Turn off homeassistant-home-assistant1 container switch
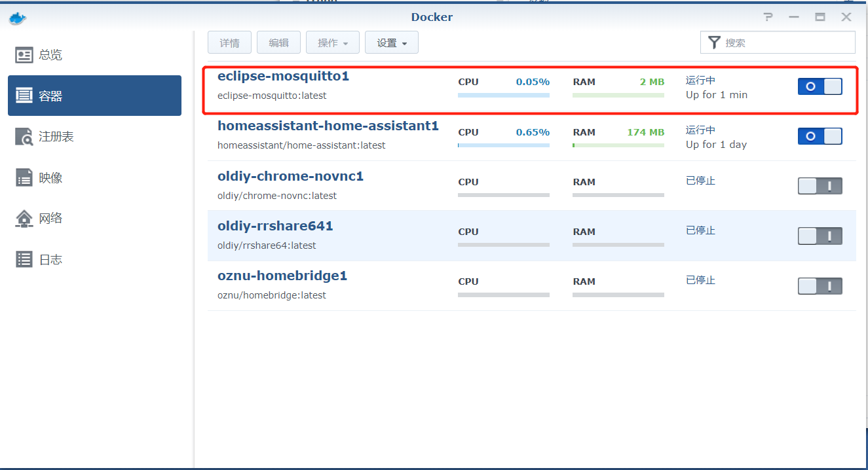868x470 pixels. coord(820,136)
